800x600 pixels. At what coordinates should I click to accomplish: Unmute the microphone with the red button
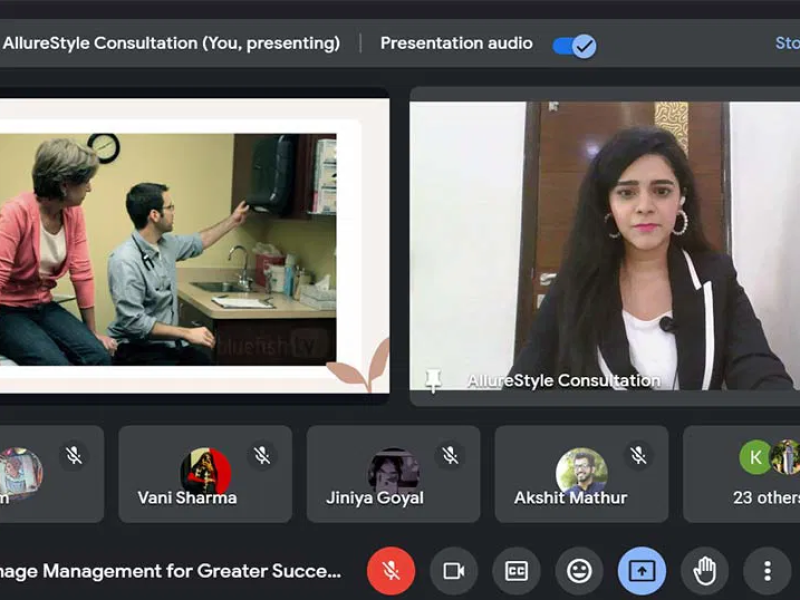(391, 571)
